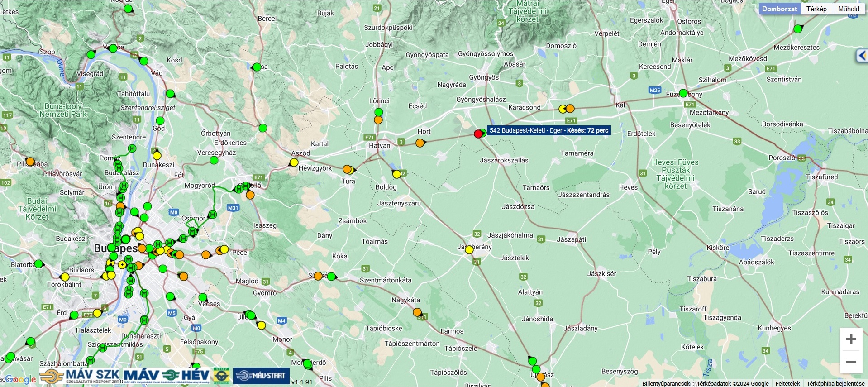Open the GYSEV logo
Image resolution: width=868 pixels, height=387 pixels.
221,376
